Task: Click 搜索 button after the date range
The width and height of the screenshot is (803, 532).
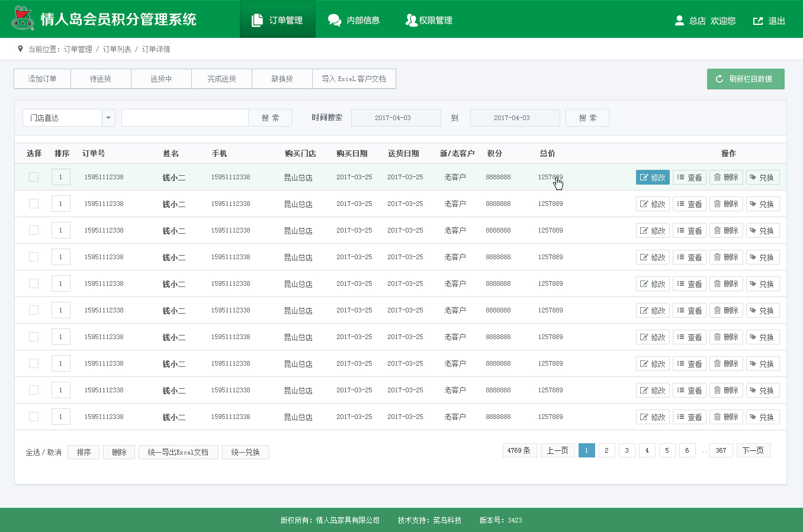Action: [x=587, y=118]
